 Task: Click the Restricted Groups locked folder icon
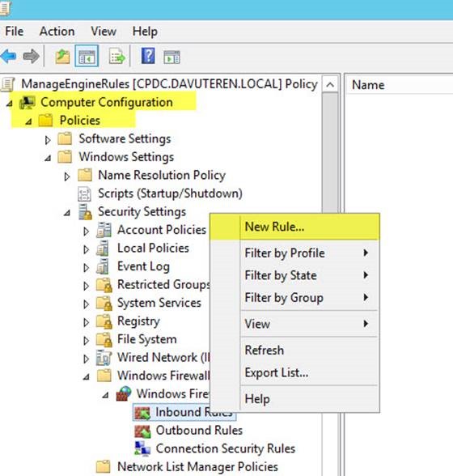click(104, 285)
